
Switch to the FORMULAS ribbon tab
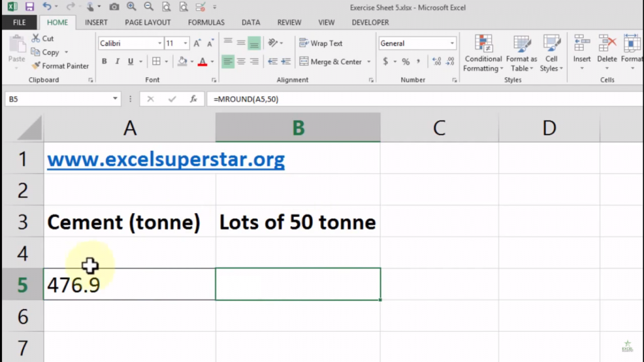(x=206, y=22)
